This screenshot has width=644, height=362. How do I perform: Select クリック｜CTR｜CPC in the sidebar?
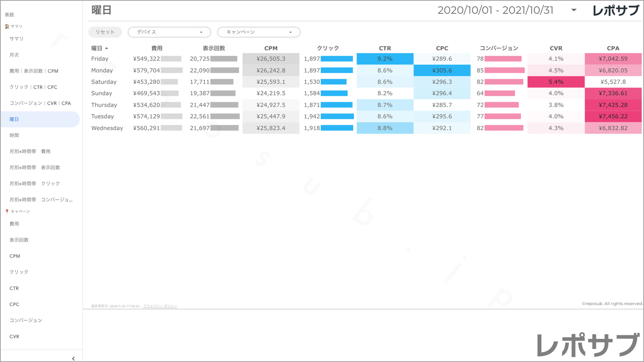pyautogui.click(x=33, y=87)
